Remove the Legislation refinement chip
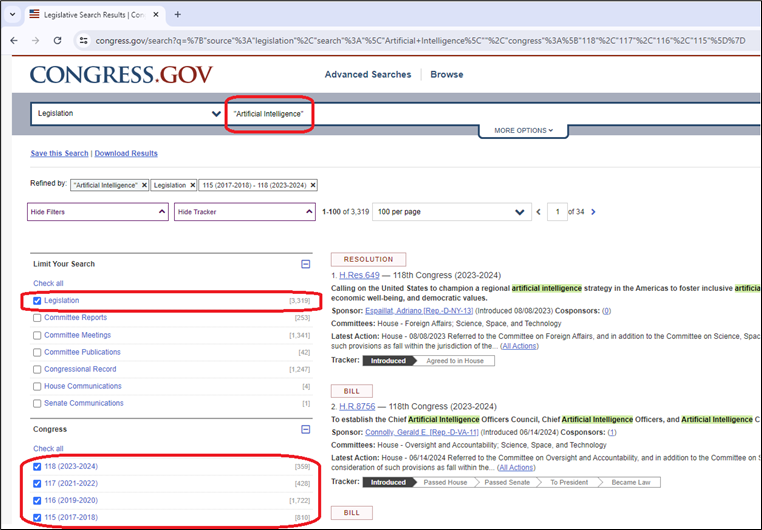Viewport: 762px width, 530px height. point(192,185)
